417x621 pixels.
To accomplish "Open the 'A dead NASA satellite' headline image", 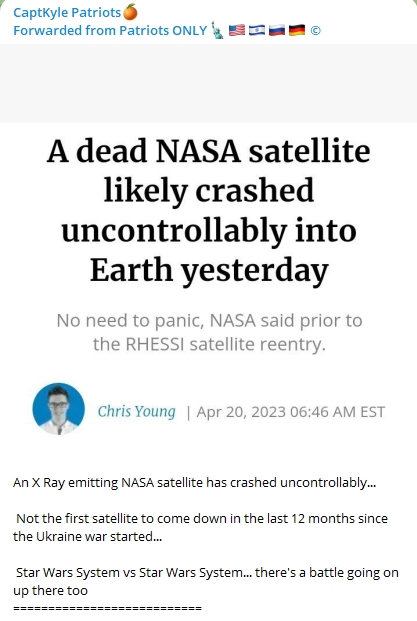I will (x=208, y=210).
